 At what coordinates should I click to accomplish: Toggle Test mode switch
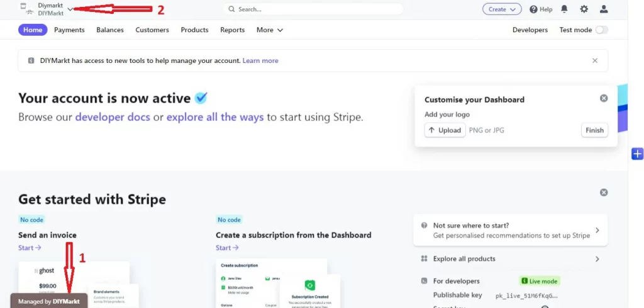point(601,30)
